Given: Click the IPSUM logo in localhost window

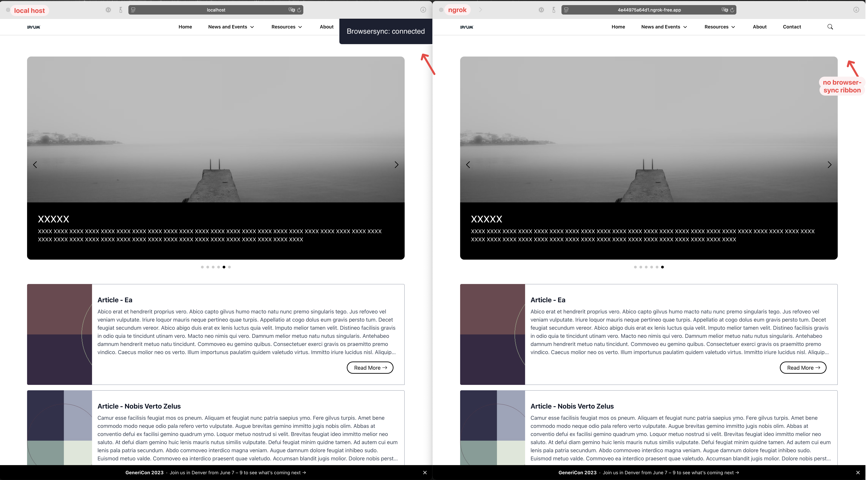Looking at the screenshot, I should pos(34,27).
